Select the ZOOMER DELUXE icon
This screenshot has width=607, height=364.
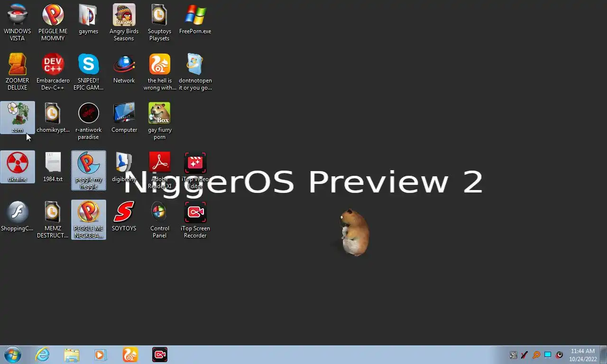click(x=18, y=72)
